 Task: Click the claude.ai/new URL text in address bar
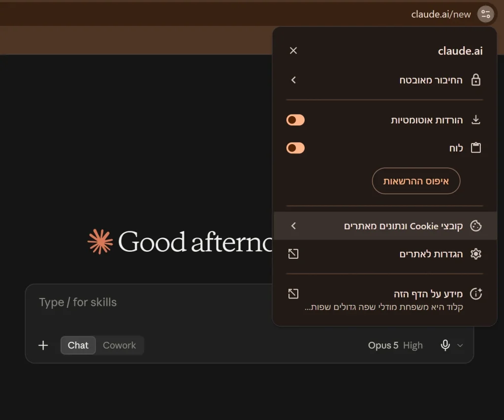(x=441, y=14)
